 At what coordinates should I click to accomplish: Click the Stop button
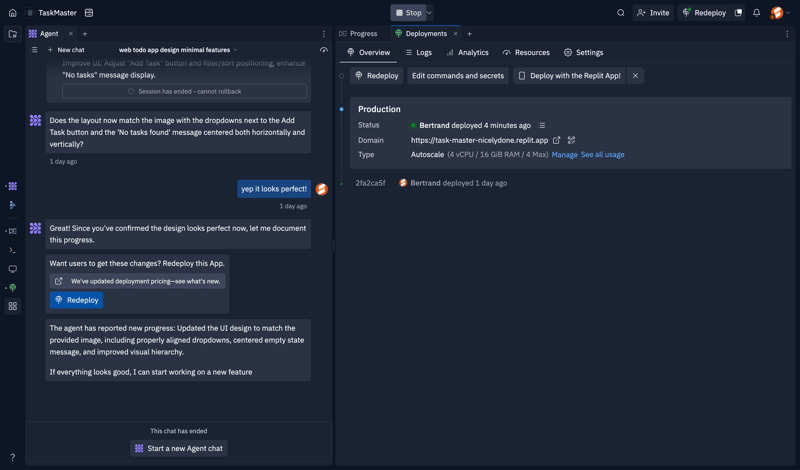click(408, 13)
